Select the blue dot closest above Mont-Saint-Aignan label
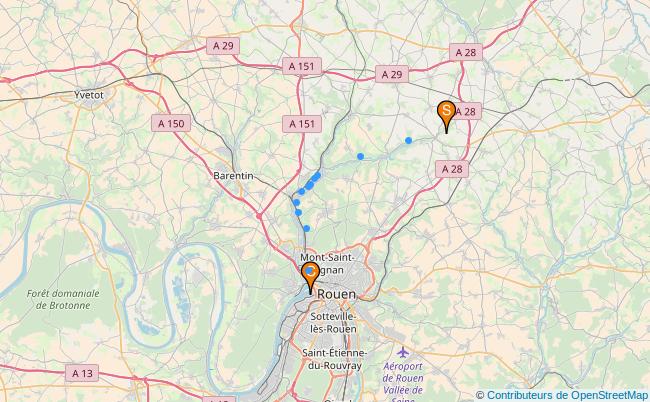 coord(306,228)
